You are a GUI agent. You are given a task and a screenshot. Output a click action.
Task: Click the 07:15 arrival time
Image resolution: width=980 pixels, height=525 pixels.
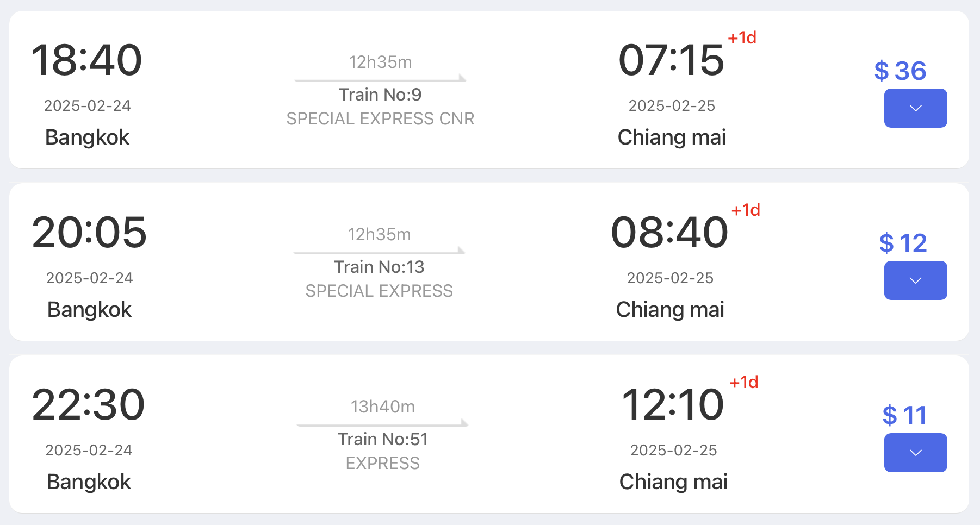point(671,60)
